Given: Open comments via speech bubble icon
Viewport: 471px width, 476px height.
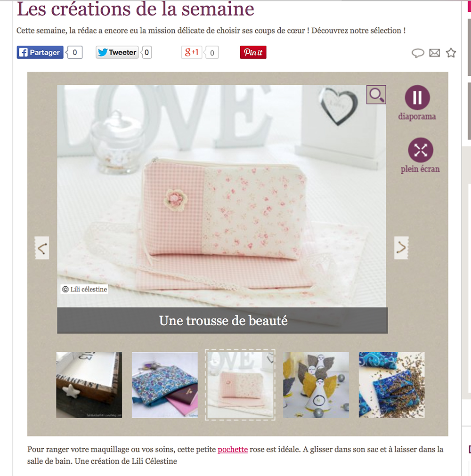Looking at the screenshot, I should [418, 53].
